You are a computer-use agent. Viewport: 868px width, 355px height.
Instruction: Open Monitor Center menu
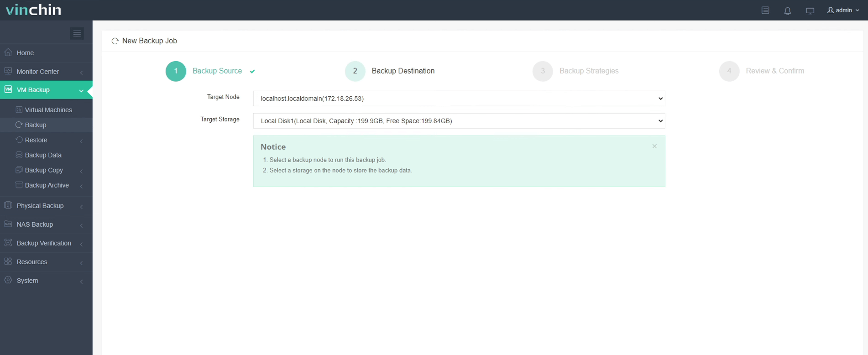46,72
